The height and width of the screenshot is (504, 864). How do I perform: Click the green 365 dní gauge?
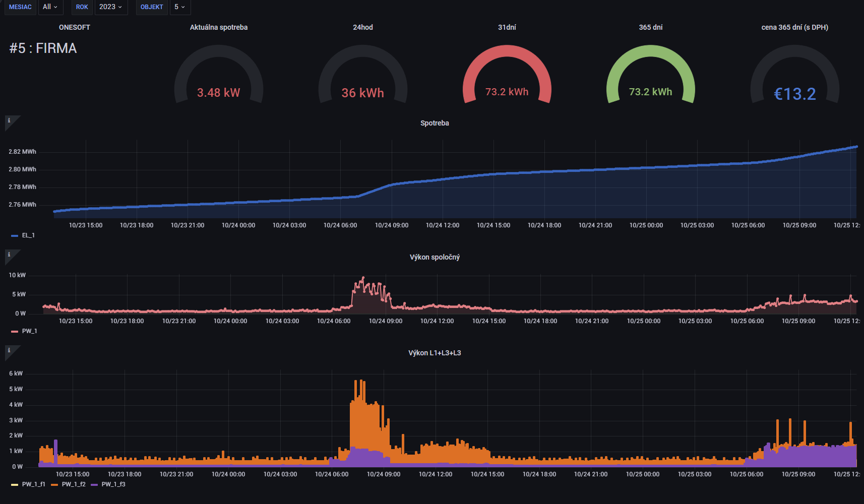tap(650, 76)
